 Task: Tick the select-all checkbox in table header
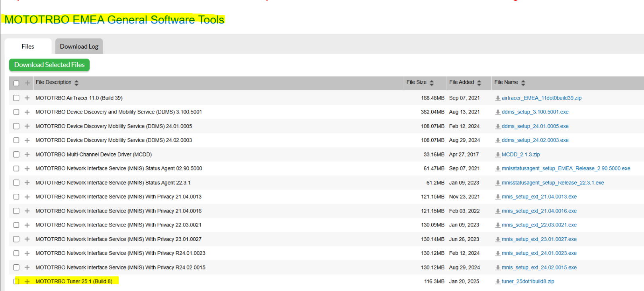[x=16, y=83]
